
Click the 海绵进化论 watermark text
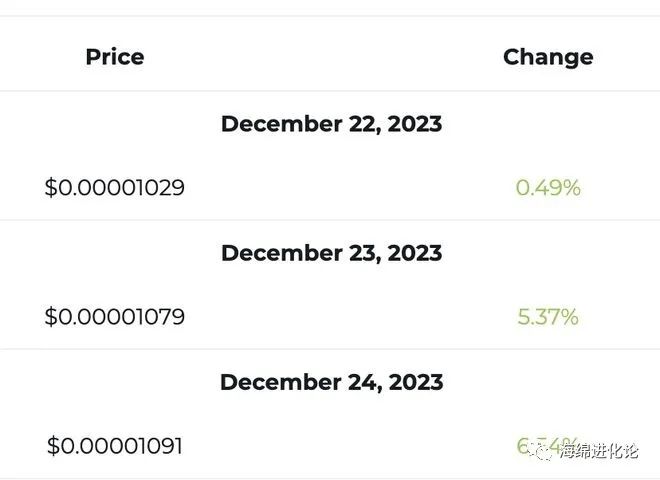(x=600, y=452)
